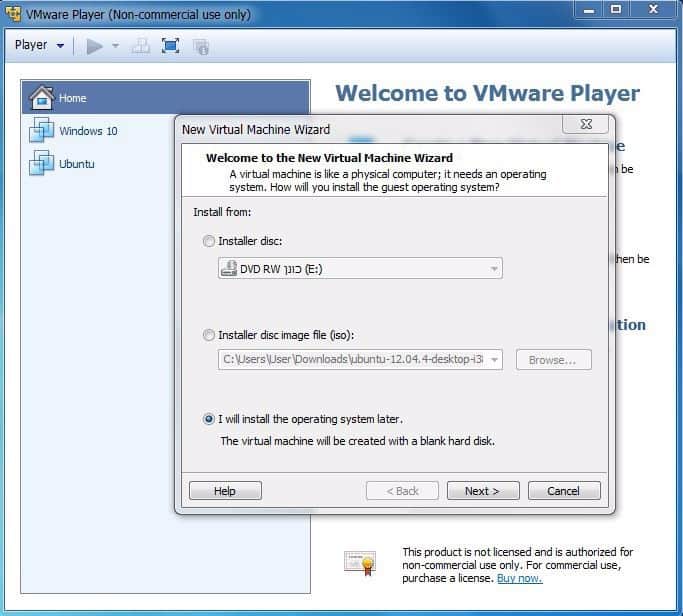Click into the ISO file path field

pos(353,359)
